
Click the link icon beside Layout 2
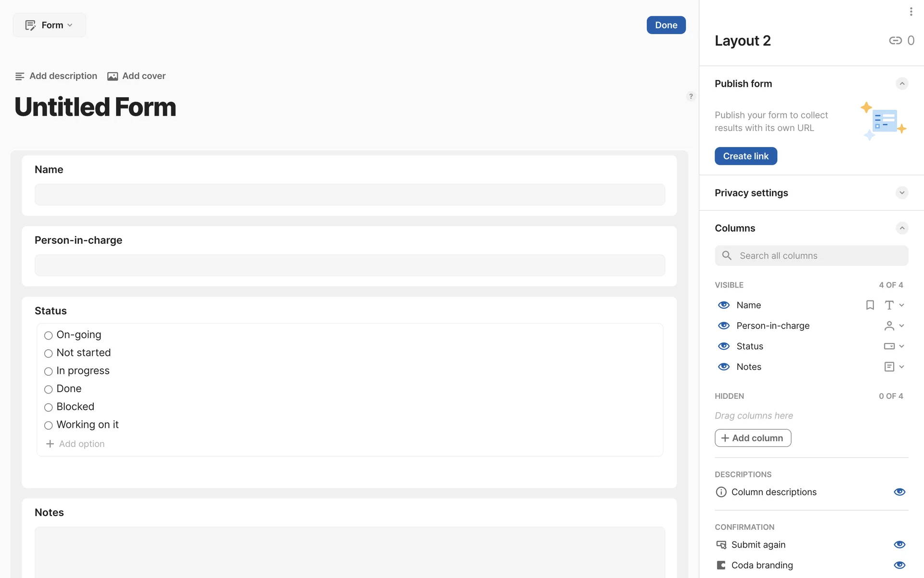895,40
